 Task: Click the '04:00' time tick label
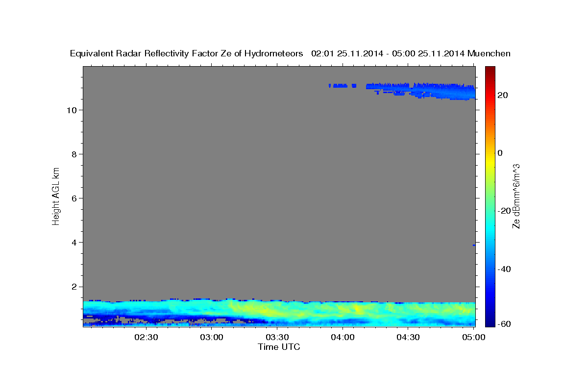click(343, 337)
